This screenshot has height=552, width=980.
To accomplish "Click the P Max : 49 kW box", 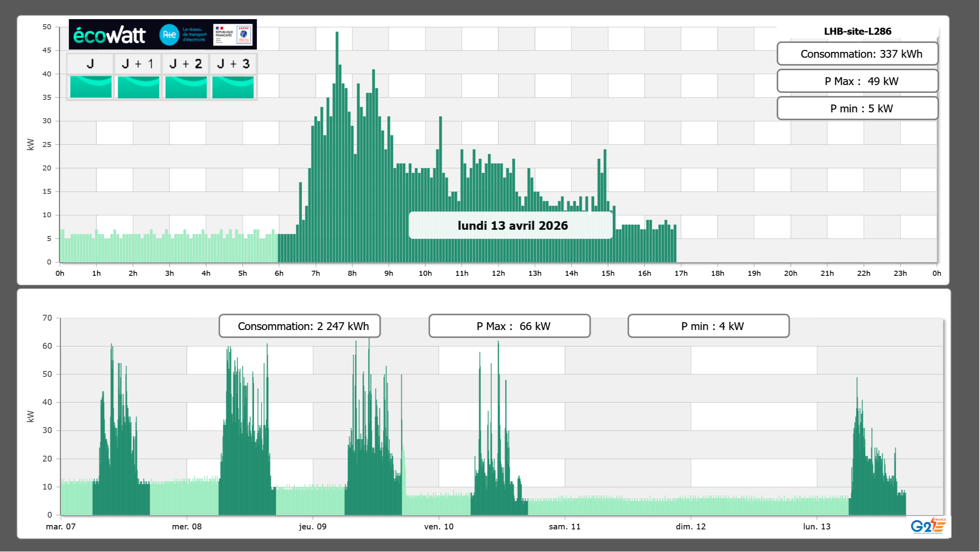I will tap(857, 81).
